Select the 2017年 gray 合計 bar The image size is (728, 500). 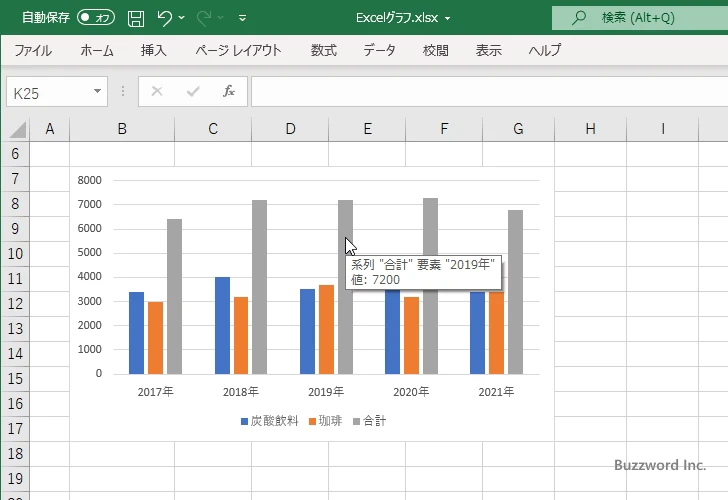pos(175,296)
